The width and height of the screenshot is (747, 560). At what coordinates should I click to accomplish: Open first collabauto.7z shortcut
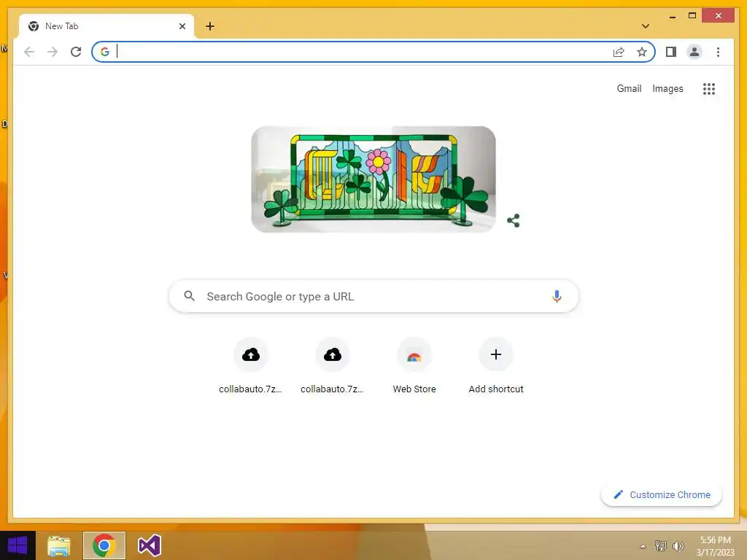click(x=251, y=367)
